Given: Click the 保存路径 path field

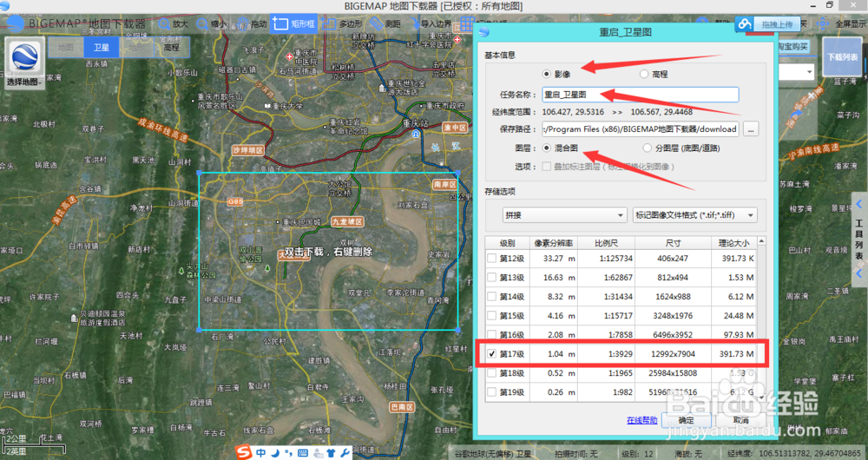Looking at the screenshot, I should (x=640, y=129).
